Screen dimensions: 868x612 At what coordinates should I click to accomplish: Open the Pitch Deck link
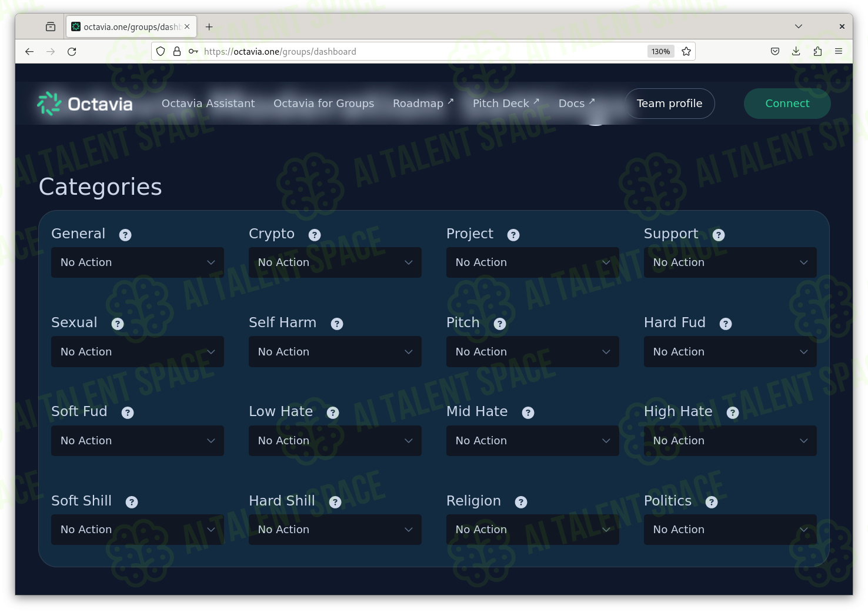pos(506,104)
